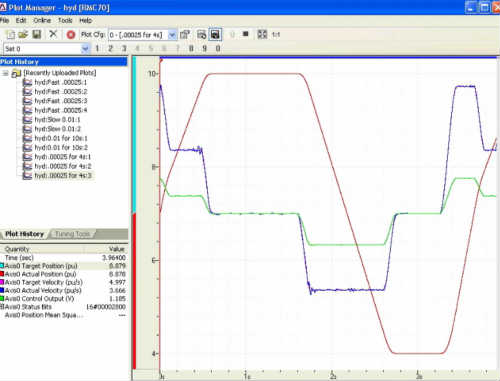
Task: Click the black square stop button
Action: 246,34
